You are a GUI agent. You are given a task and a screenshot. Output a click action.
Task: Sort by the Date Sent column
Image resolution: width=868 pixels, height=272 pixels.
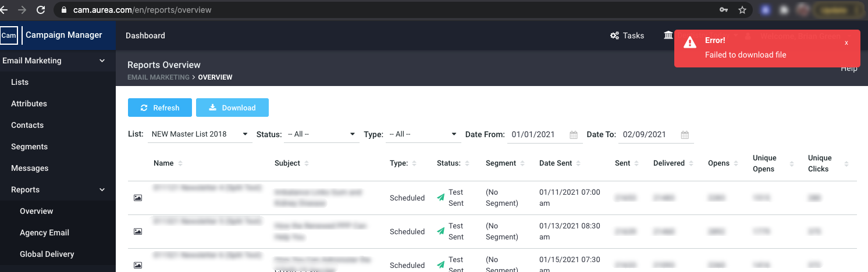tap(560, 163)
